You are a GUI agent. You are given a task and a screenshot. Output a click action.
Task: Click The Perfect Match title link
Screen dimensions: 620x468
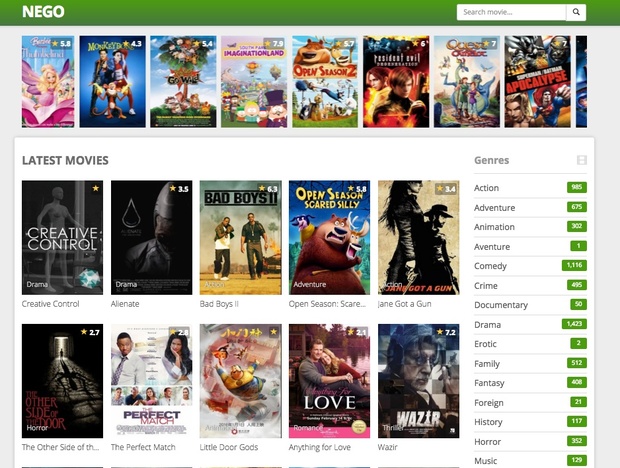143,447
